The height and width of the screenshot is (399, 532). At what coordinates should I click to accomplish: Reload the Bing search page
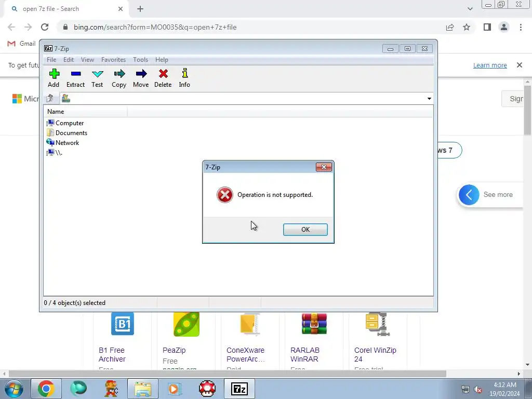pyautogui.click(x=45, y=27)
